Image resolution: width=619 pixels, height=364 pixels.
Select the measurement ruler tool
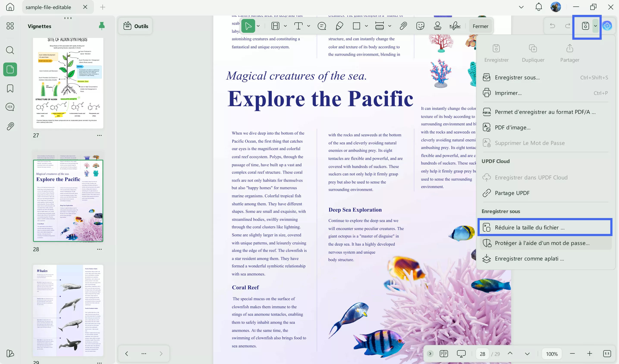pos(380,26)
